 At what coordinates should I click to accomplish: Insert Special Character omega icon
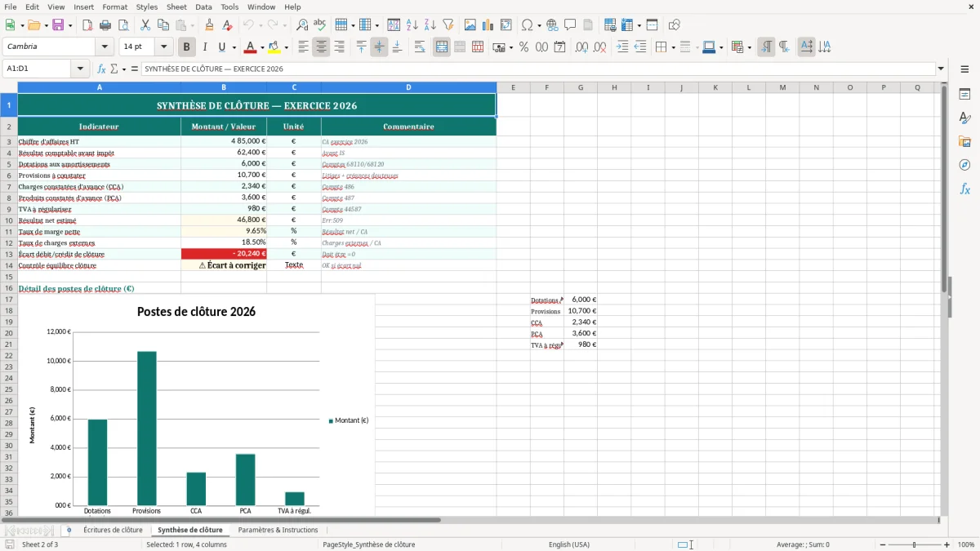[527, 25]
